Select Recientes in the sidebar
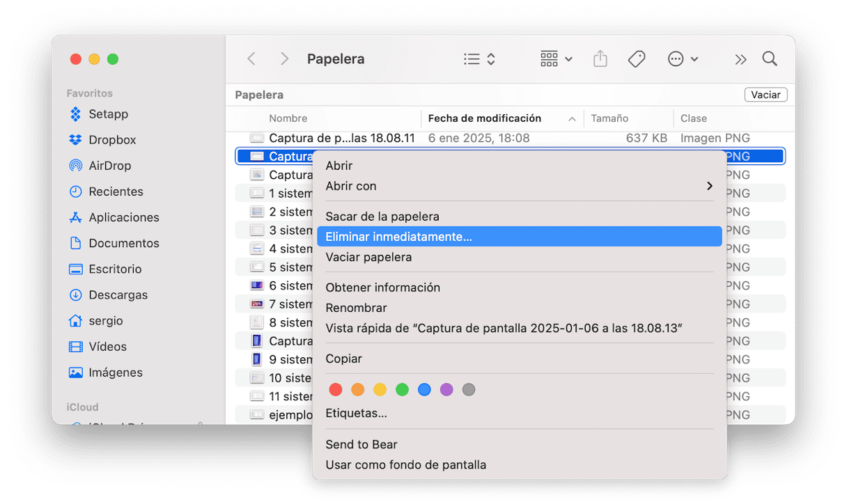 107,191
